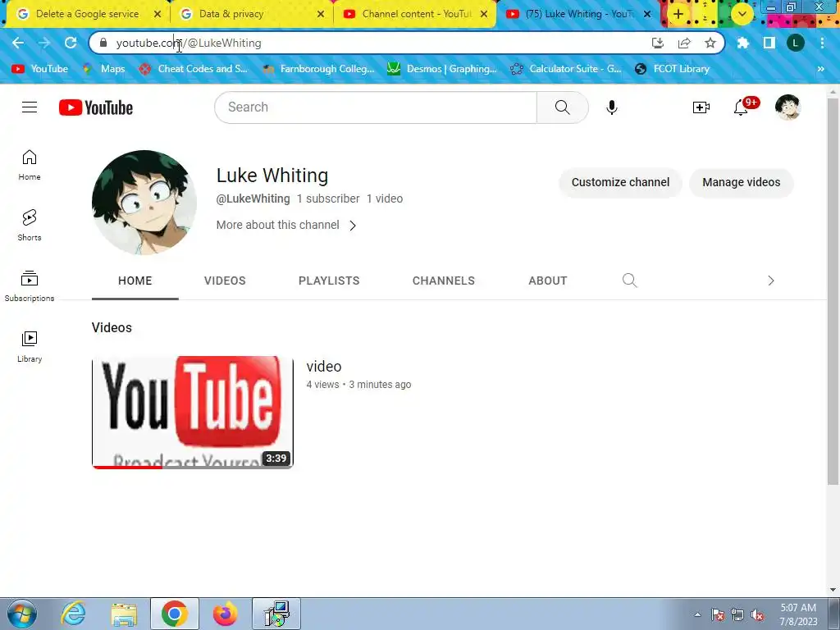840x630 pixels.
Task: Open the YouTube bookmark
Action: pyautogui.click(x=41, y=69)
